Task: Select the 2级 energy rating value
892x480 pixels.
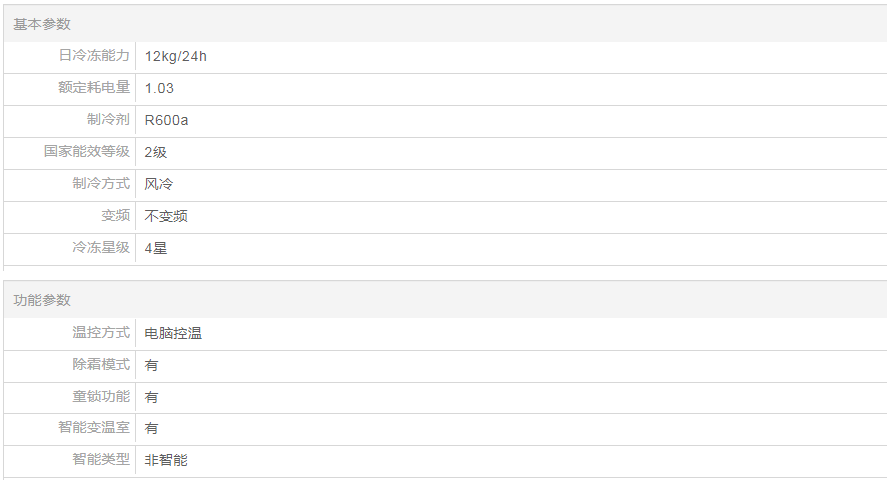Action: click(x=156, y=152)
